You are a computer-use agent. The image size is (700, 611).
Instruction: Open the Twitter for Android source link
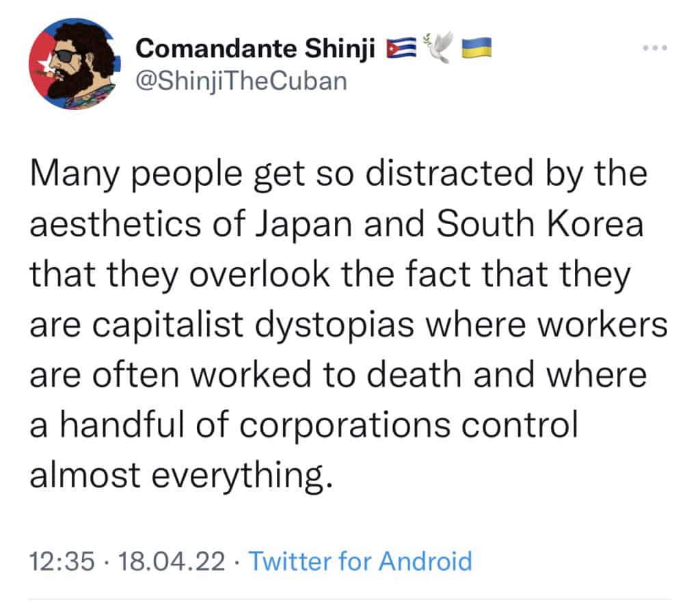click(x=360, y=561)
